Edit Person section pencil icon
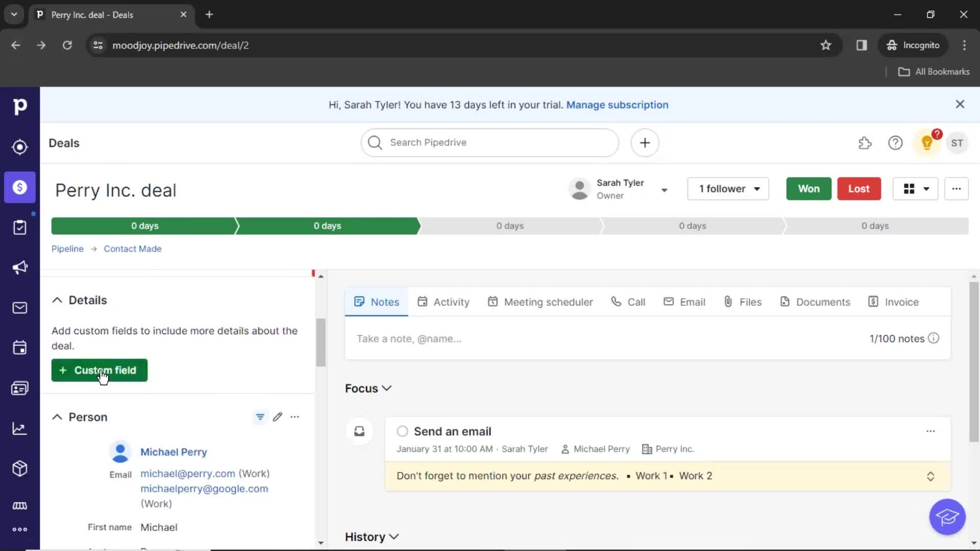The height and width of the screenshot is (551, 980). point(277,417)
